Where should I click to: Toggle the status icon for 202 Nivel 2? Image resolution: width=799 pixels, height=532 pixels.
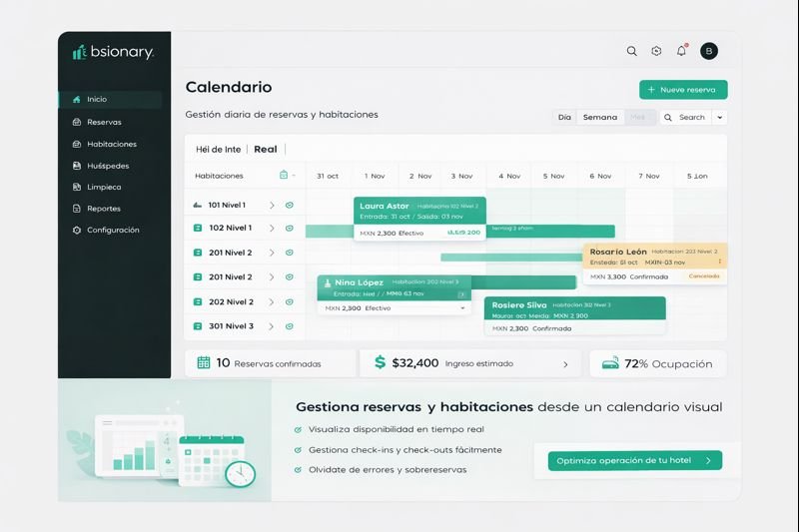(289, 302)
